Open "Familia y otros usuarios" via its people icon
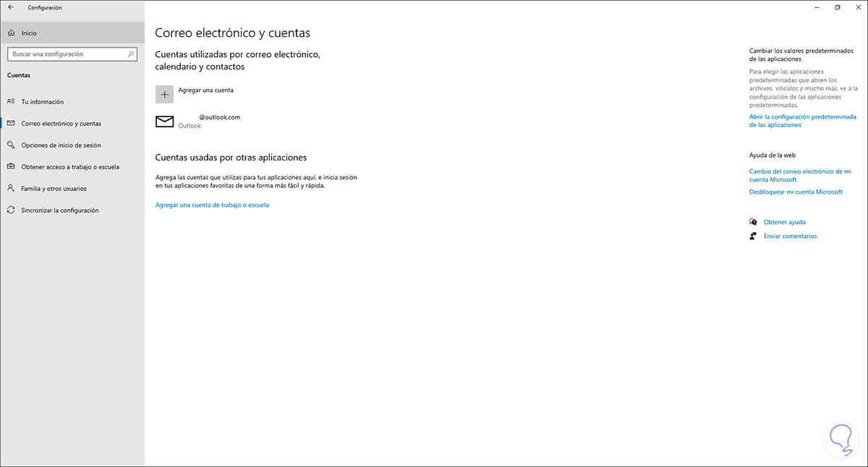The image size is (868, 467). [13, 188]
